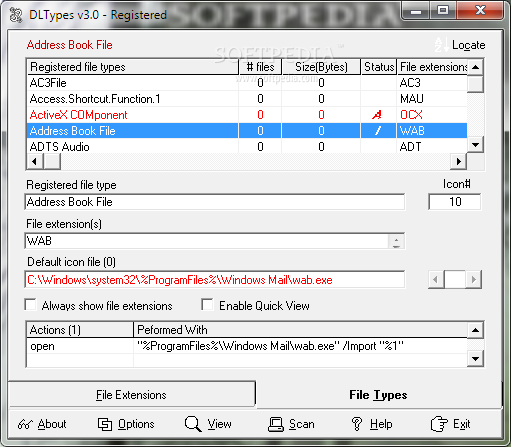Screen dimensions: 511x447
Task: Click the About glasses icon
Action: coord(25,424)
